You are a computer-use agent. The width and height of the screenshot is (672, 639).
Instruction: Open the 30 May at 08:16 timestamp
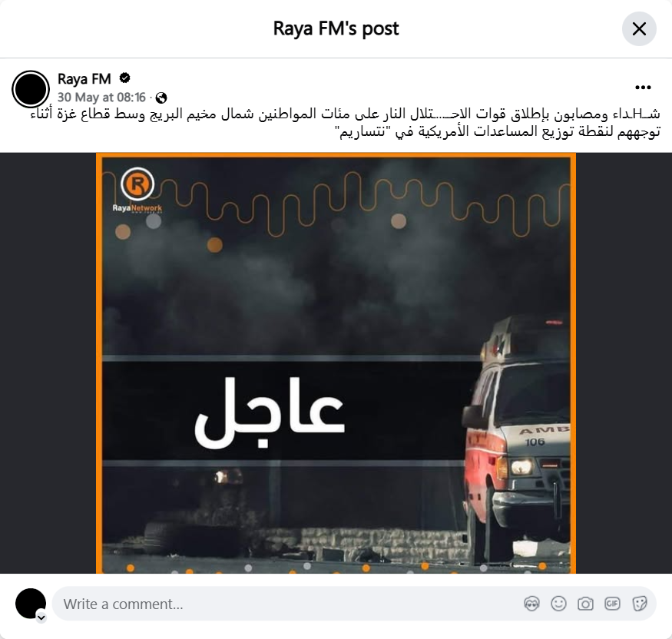tap(101, 98)
